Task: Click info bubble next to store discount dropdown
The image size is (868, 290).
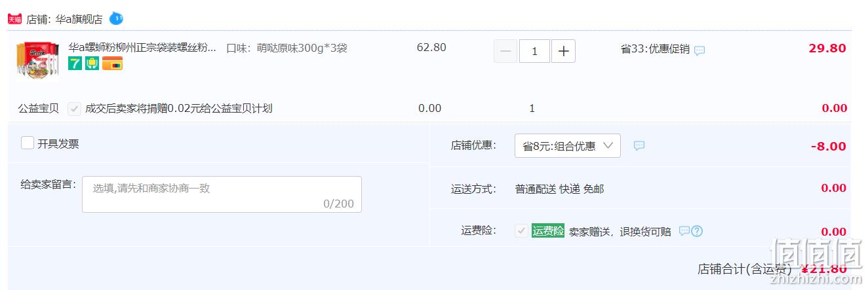Action: tap(639, 145)
